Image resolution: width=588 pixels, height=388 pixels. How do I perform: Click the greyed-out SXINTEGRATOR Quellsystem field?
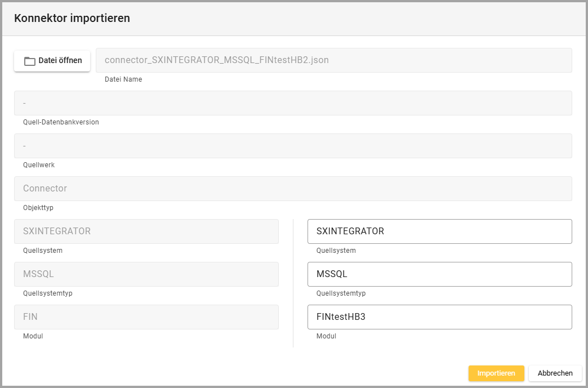[x=146, y=231]
